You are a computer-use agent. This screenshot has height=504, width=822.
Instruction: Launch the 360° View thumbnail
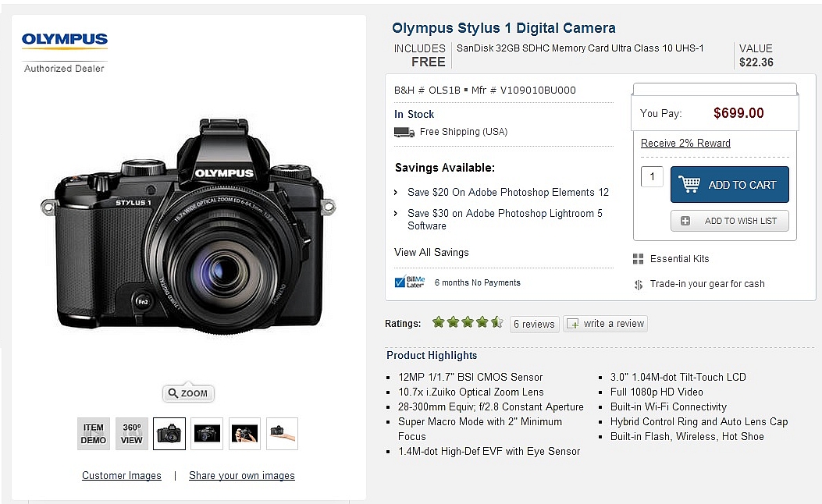[x=132, y=434]
